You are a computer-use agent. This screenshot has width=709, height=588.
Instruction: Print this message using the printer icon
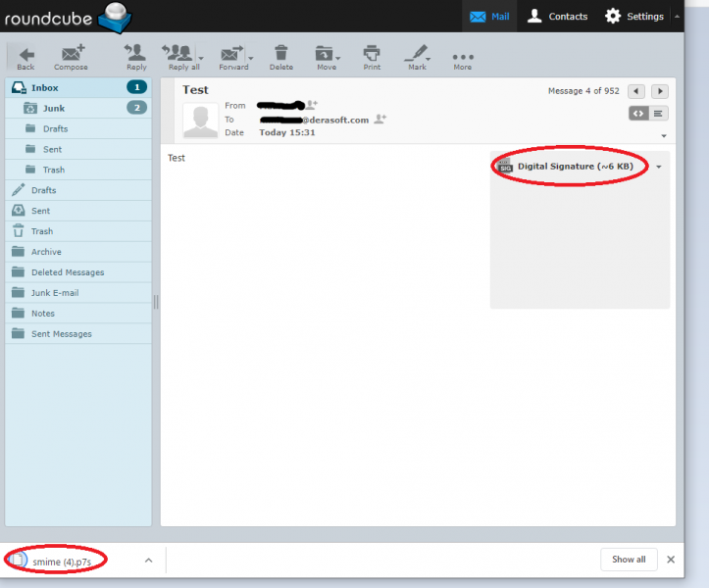[372, 55]
